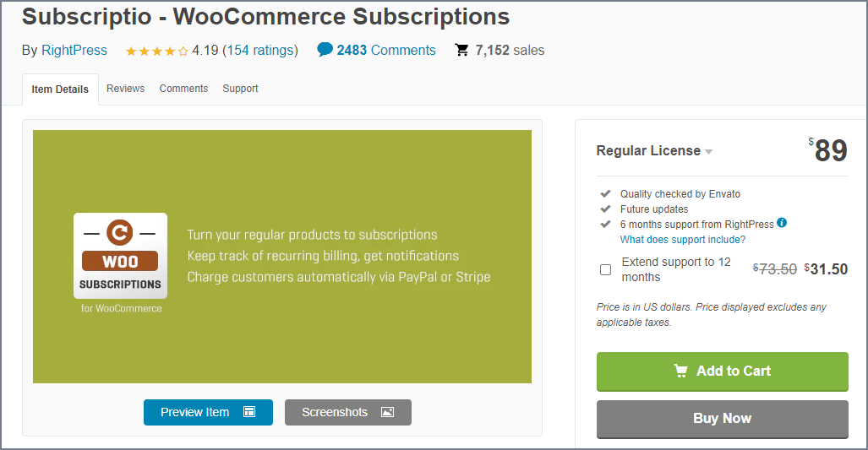Enable extend support to 12 months checkbox
This screenshot has width=868, height=450.
605,270
